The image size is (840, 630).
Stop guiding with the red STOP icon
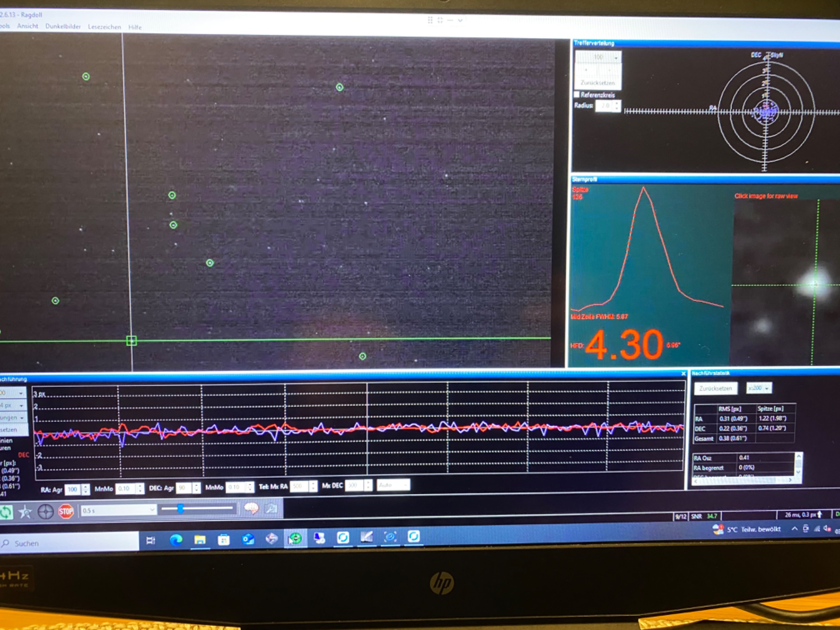pyautogui.click(x=66, y=511)
